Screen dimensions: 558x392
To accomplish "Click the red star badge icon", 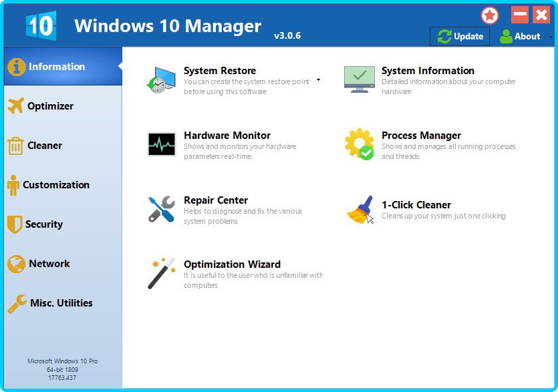I will coord(490,15).
